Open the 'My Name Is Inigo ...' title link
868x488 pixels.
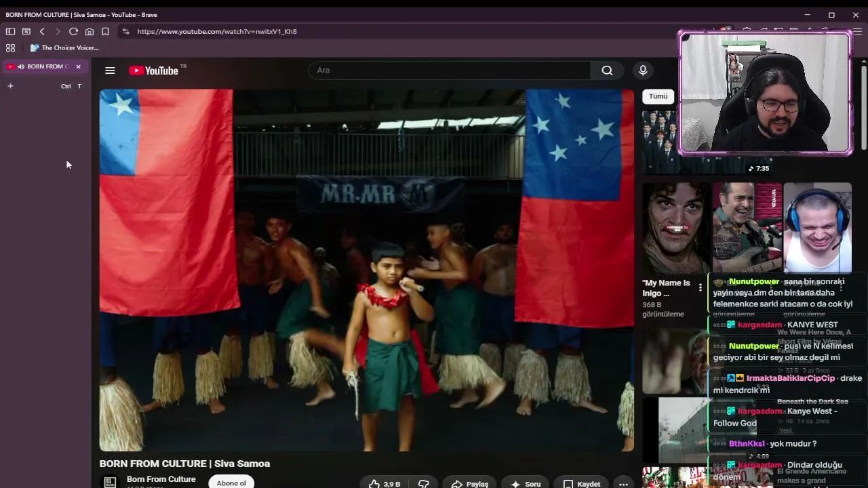[667, 288]
